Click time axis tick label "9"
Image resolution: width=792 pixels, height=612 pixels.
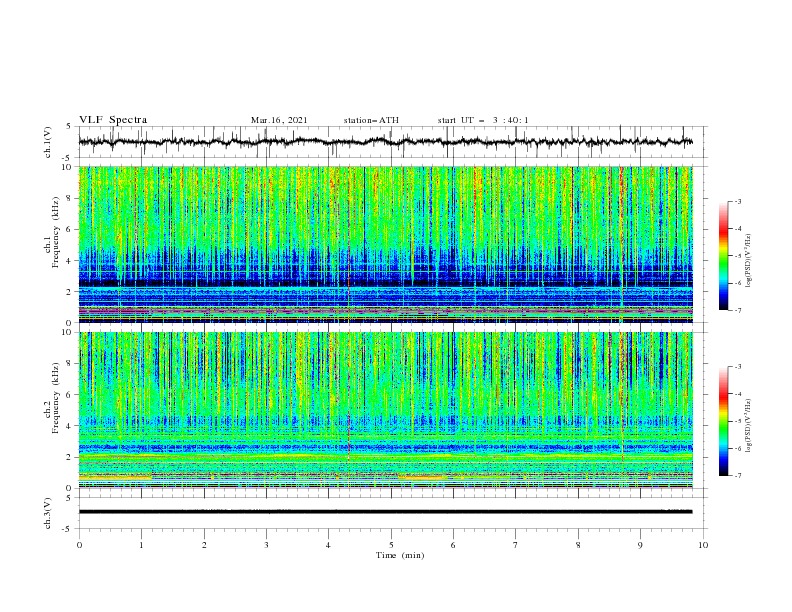pyautogui.click(x=640, y=545)
